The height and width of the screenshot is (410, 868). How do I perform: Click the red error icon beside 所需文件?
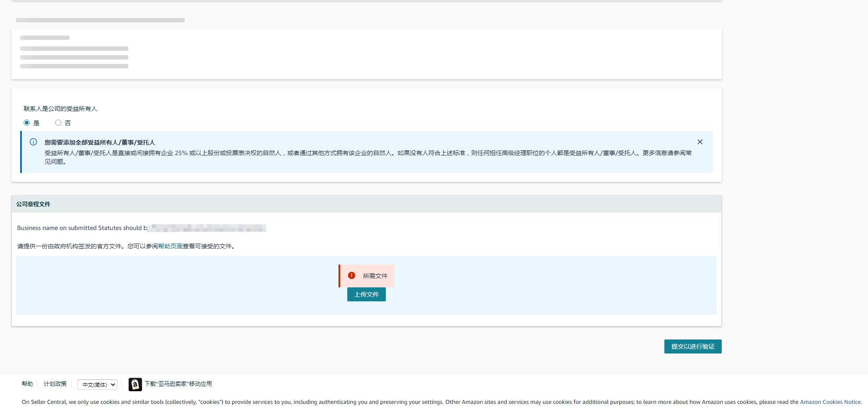[352, 276]
